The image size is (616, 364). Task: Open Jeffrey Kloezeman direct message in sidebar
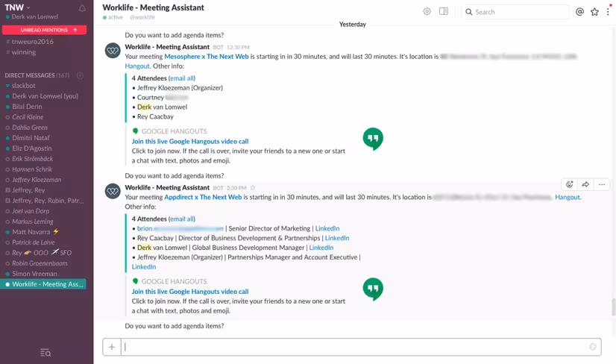(x=37, y=180)
